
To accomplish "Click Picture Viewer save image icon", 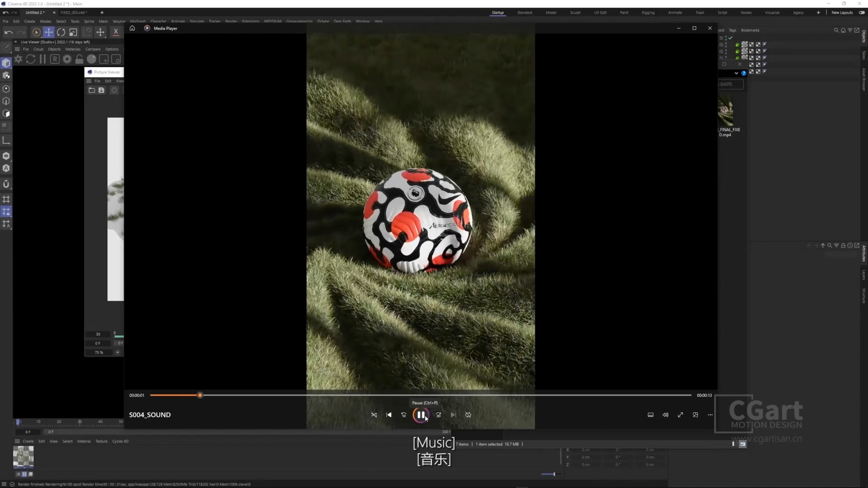I will point(101,90).
